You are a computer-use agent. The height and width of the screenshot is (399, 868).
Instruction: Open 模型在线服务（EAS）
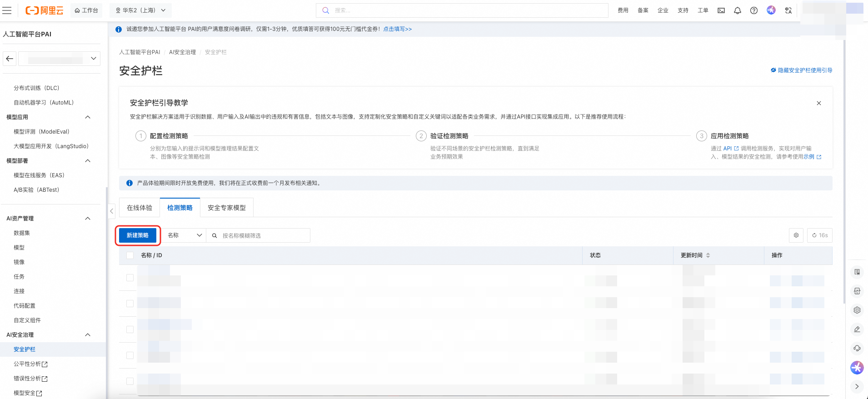pyautogui.click(x=39, y=175)
